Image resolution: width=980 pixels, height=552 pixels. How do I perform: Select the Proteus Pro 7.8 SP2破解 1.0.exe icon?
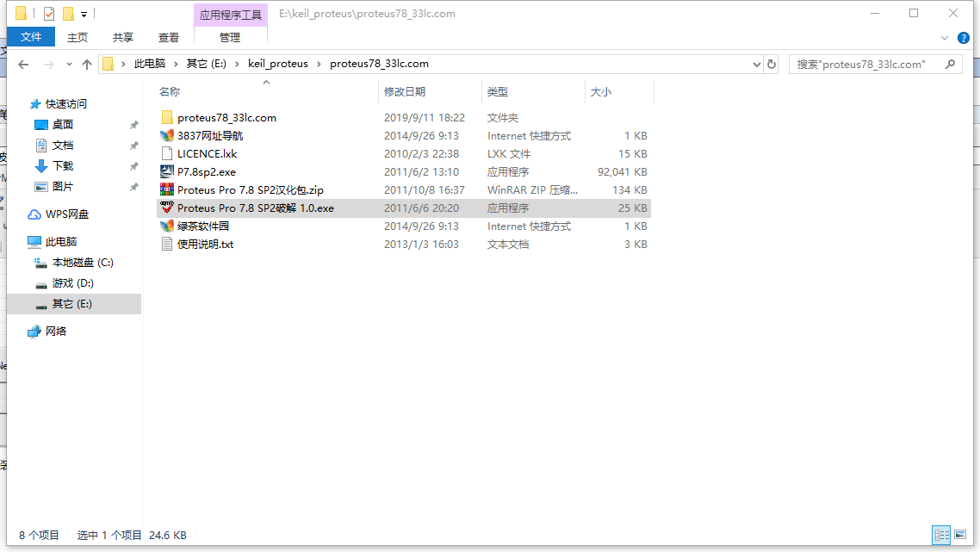coord(167,208)
